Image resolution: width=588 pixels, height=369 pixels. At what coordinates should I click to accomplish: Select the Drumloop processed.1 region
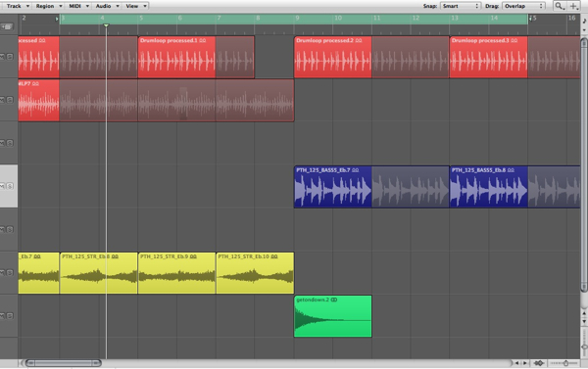tap(176, 58)
